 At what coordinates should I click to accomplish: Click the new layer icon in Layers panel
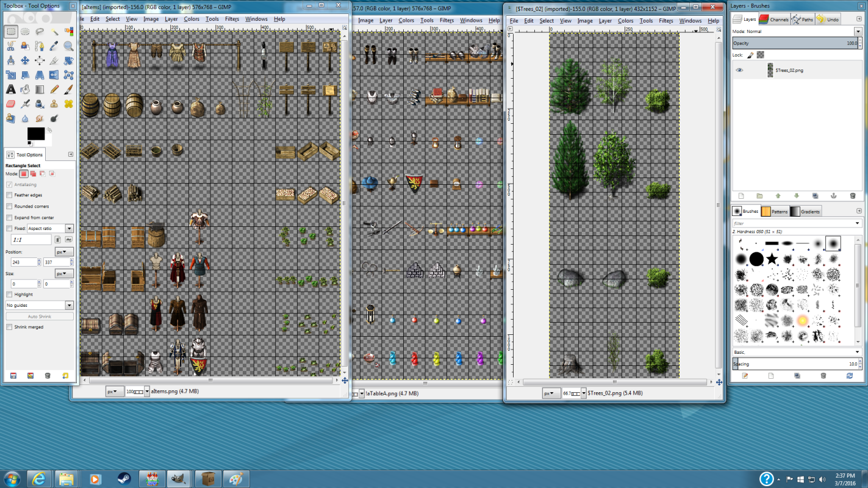[741, 196]
